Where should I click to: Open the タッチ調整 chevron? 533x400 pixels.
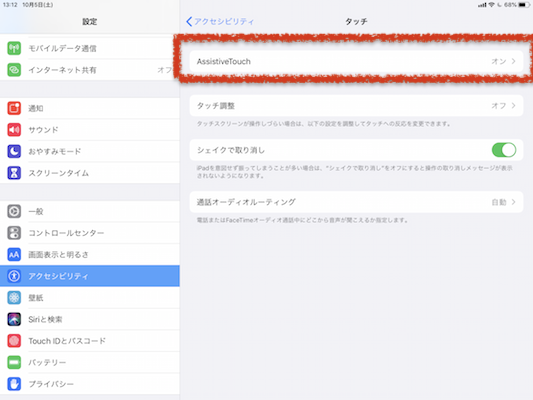513,106
